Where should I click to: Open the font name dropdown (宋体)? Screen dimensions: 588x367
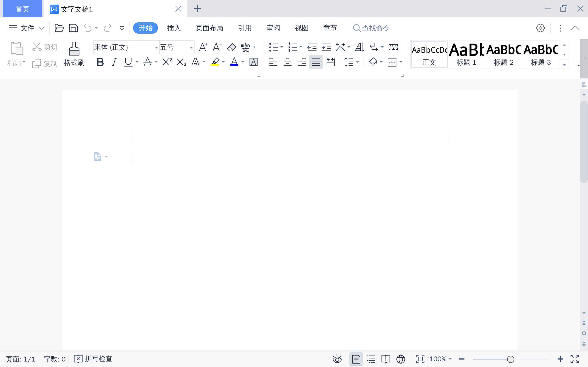click(x=156, y=47)
